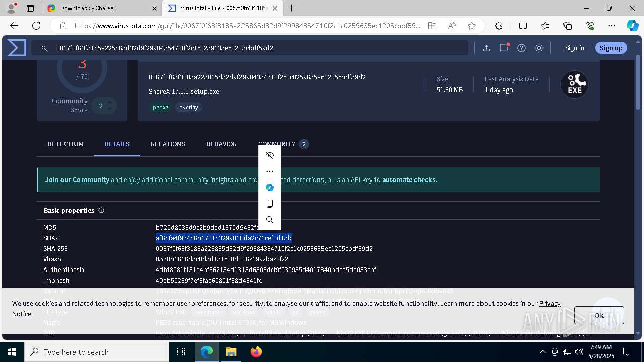The height and width of the screenshot is (362, 644).
Task: Click the Authentihash value
Action: pyautogui.click(x=266, y=269)
